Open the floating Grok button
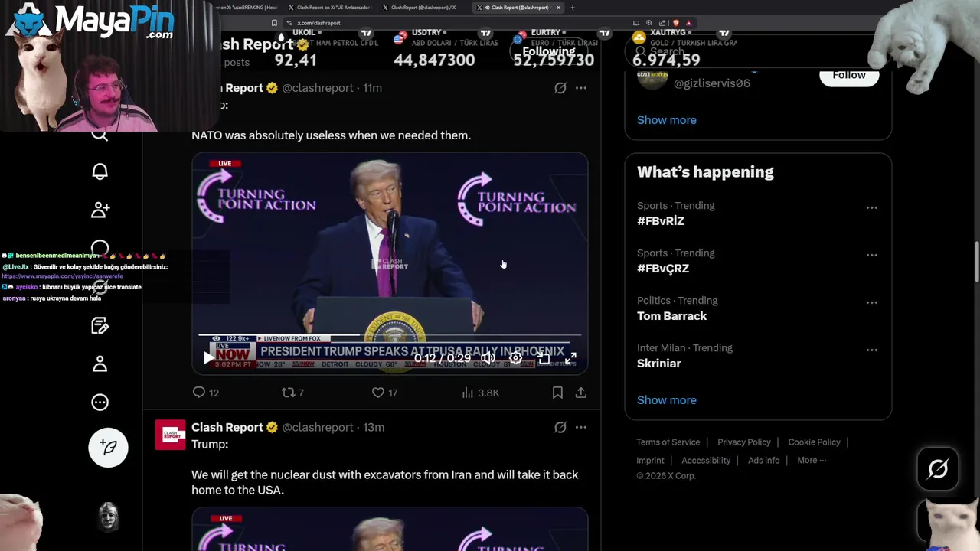 [938, 468]
